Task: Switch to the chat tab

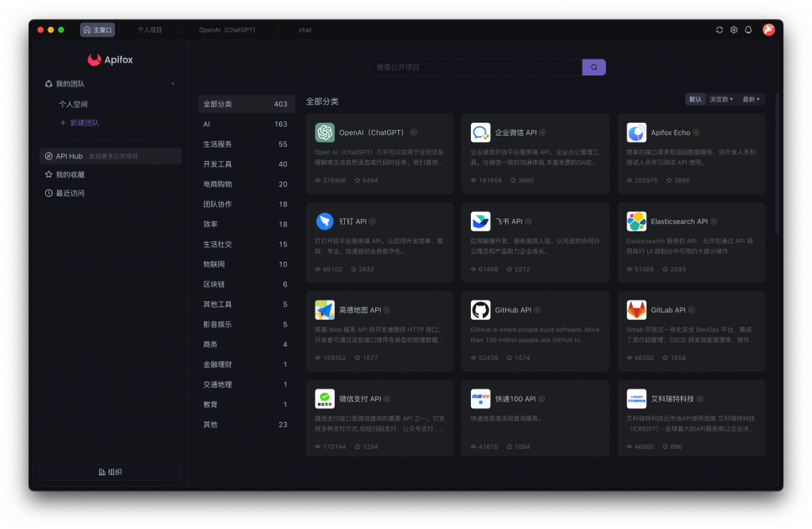Action: coord(305,30)
